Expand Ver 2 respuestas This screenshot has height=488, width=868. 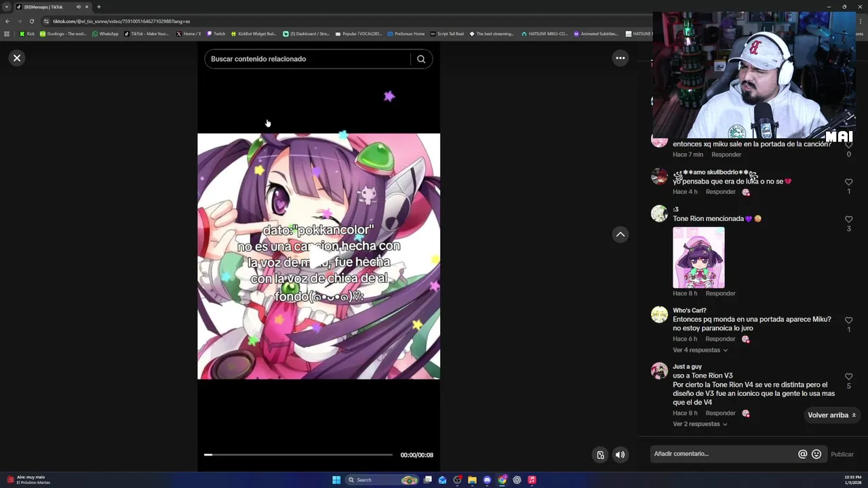point(700,424)
